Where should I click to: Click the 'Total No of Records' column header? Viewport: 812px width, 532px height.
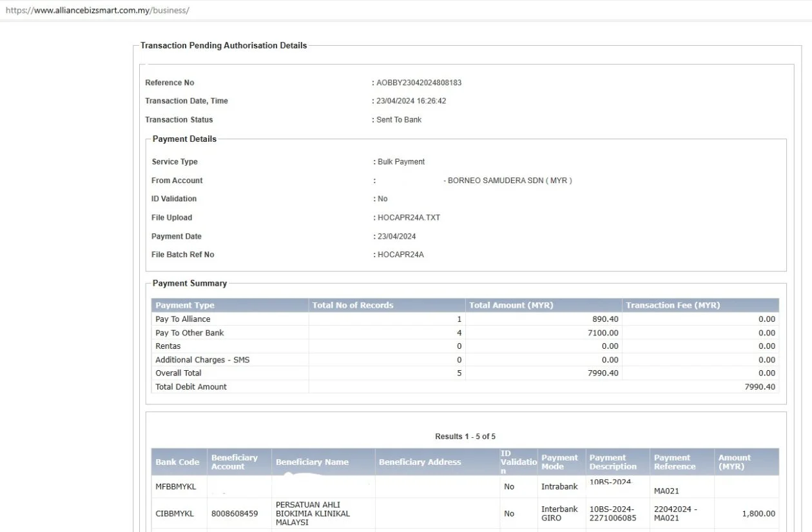click(353, 305)
